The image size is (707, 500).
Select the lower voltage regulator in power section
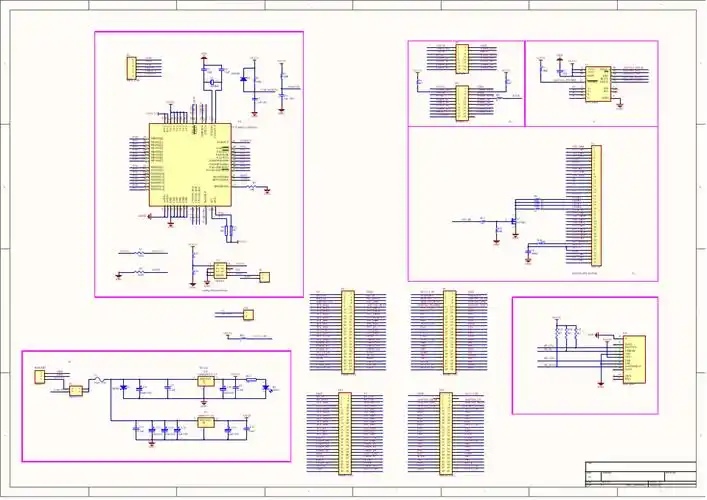click(x=205, y=423)
